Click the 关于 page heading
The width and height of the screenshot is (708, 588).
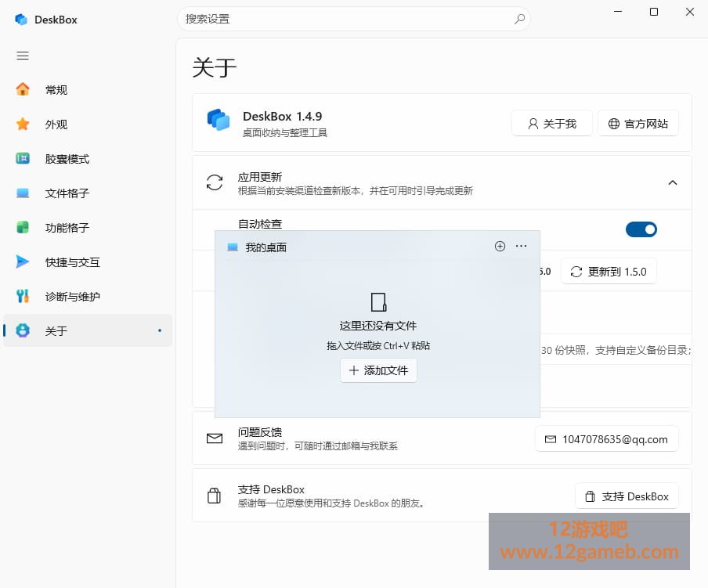click(x=215, y=67)
